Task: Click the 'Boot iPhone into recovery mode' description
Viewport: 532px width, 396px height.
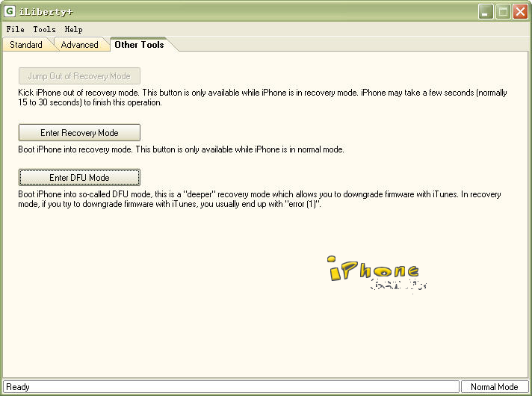Action: click(181, 149)
